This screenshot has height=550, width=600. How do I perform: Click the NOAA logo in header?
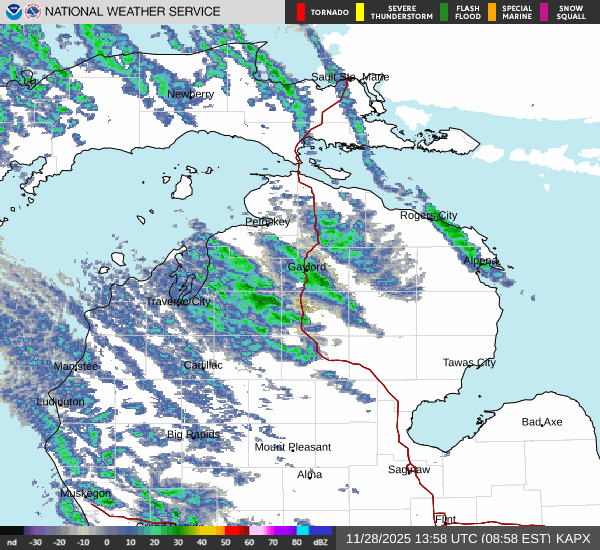[11, 12]
